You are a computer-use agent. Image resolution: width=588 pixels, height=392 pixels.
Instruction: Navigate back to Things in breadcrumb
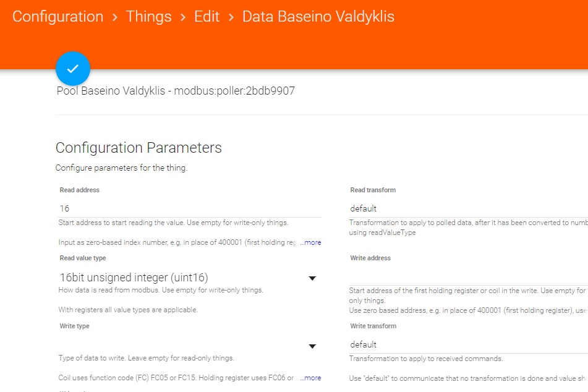click(148, 17)
